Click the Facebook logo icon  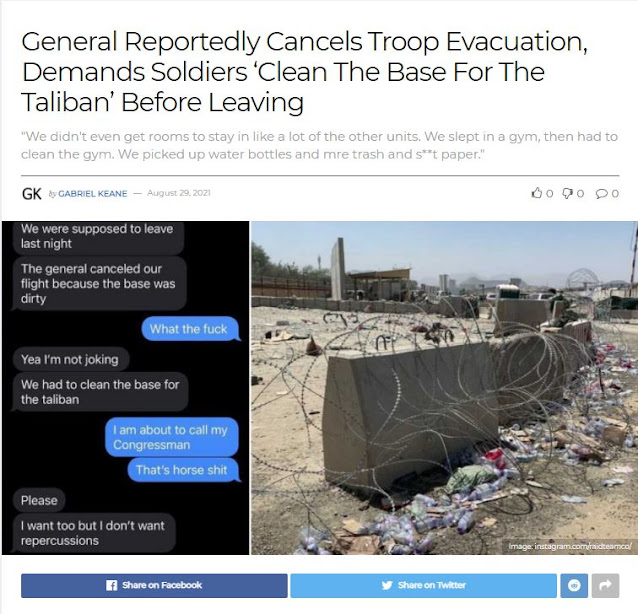pyautogui.click(x=111, y=585)
